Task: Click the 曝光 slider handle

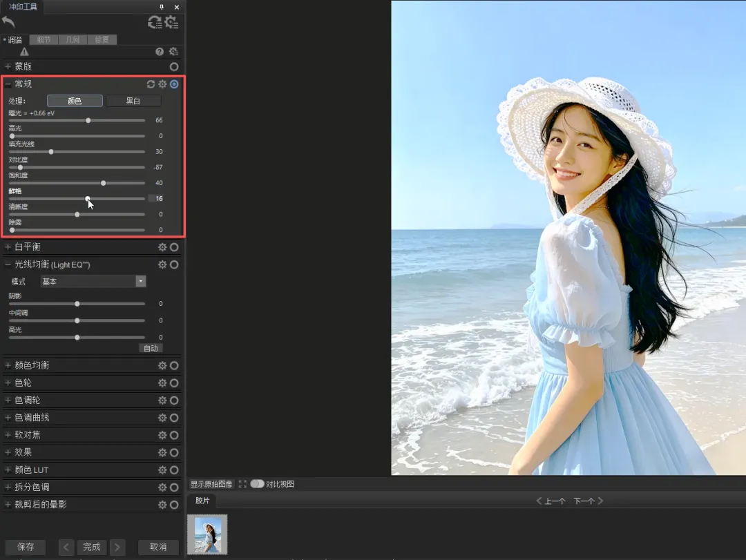Action: (88, 121)
